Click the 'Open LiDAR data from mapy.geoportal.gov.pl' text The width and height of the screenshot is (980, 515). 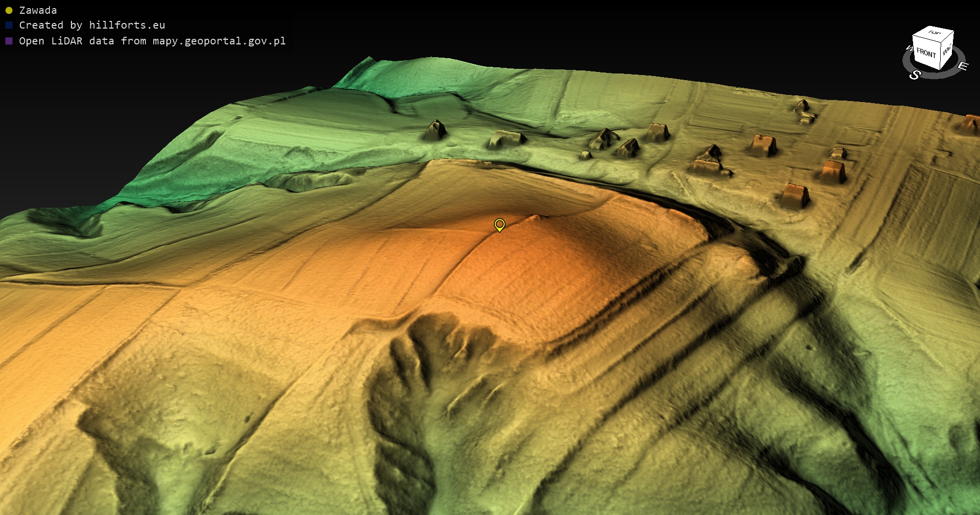click(152, 41)
